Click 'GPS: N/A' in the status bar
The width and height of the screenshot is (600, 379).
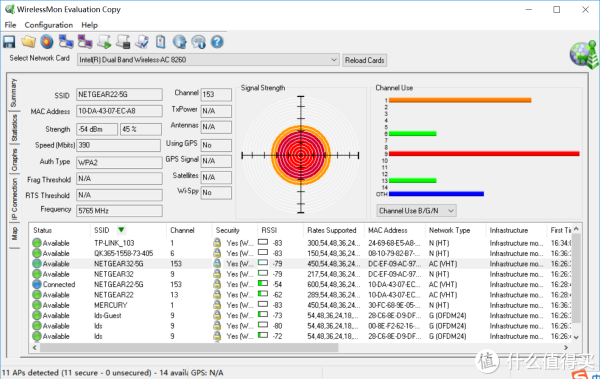point(207,372)
